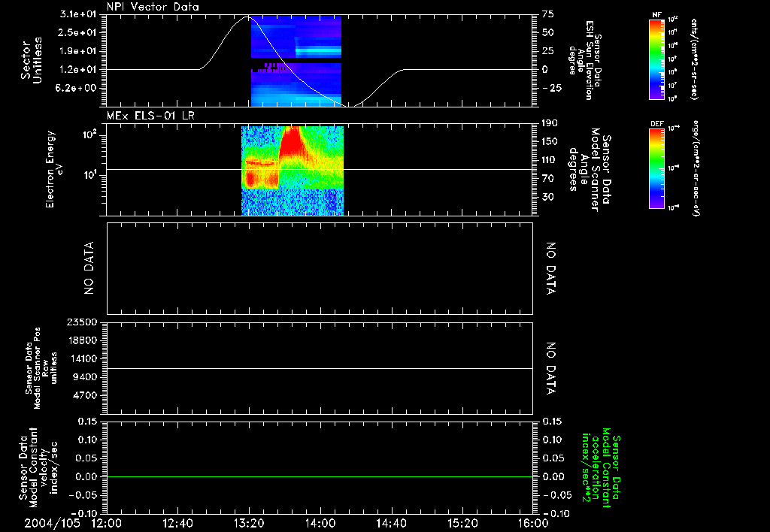Click the upper NPI spectrogram block
Image resolution: width=770 pixels, height=532 pixels.
[x=296, y=37]
